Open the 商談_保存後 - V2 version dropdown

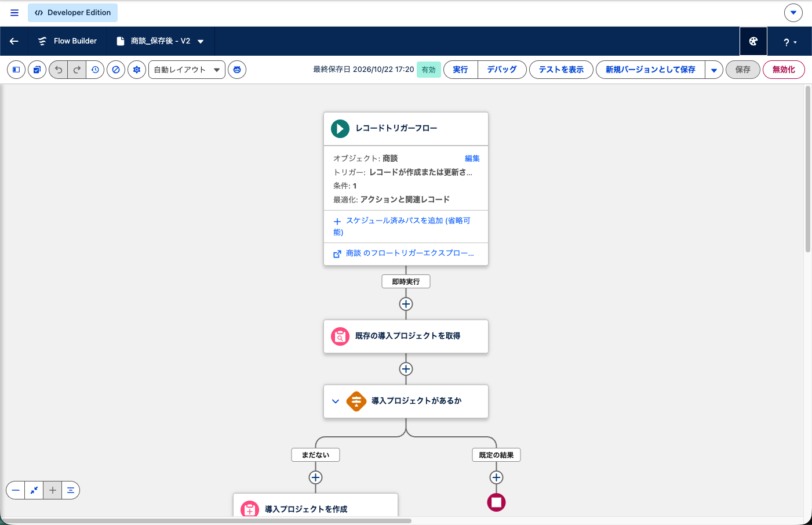[201, 41]
